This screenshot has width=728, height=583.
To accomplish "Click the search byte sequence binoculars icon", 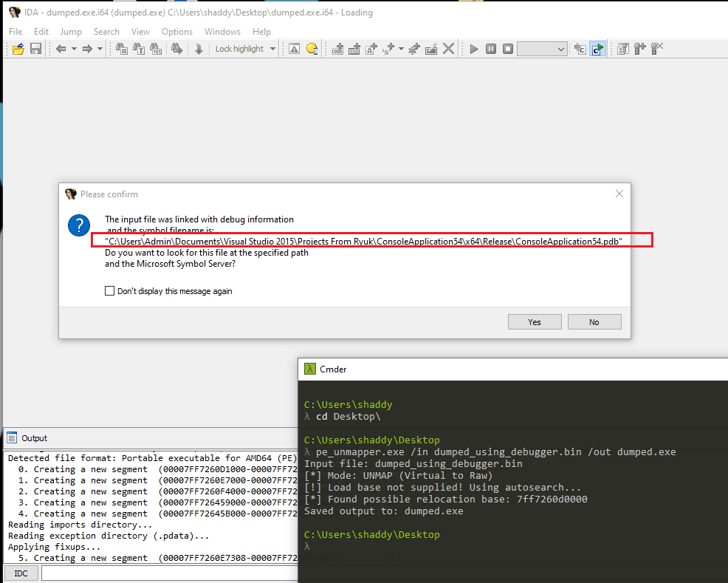I will coord(156,49).
